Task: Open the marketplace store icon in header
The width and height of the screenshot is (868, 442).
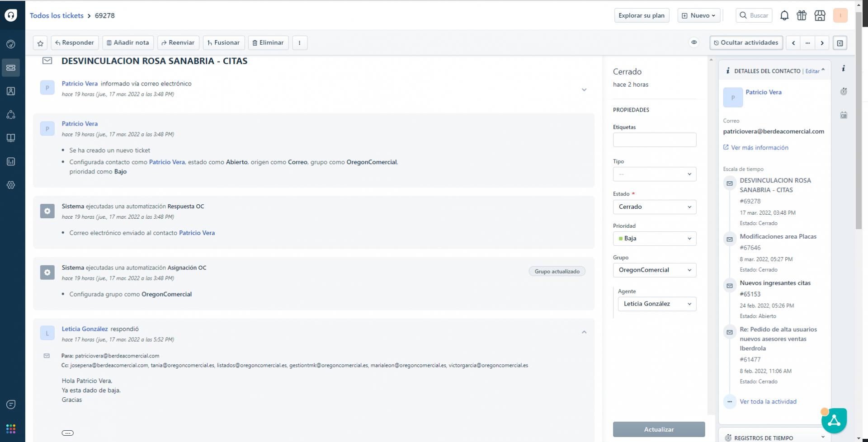Action: click(x=820, y=15)
